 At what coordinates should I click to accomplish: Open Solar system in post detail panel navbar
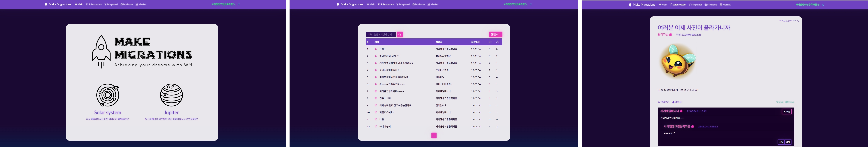pos(678,5)
